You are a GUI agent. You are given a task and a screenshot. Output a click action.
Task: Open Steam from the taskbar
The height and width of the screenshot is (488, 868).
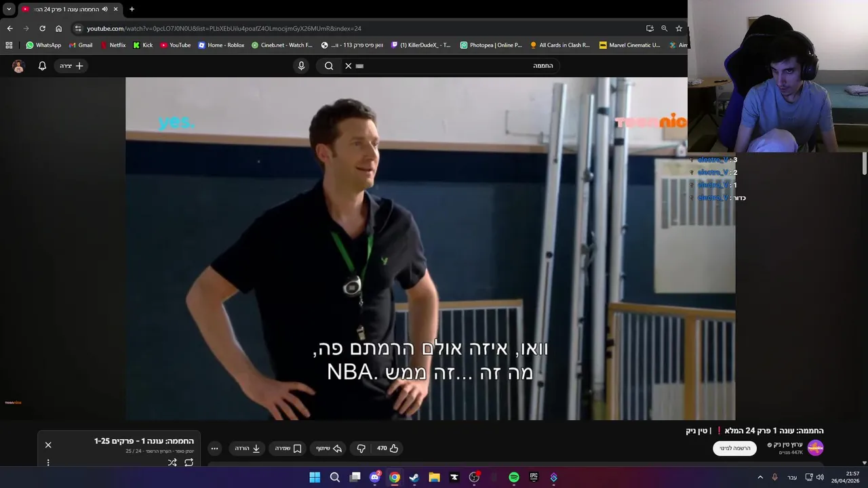pyautogui.click(x=414, y=477)
